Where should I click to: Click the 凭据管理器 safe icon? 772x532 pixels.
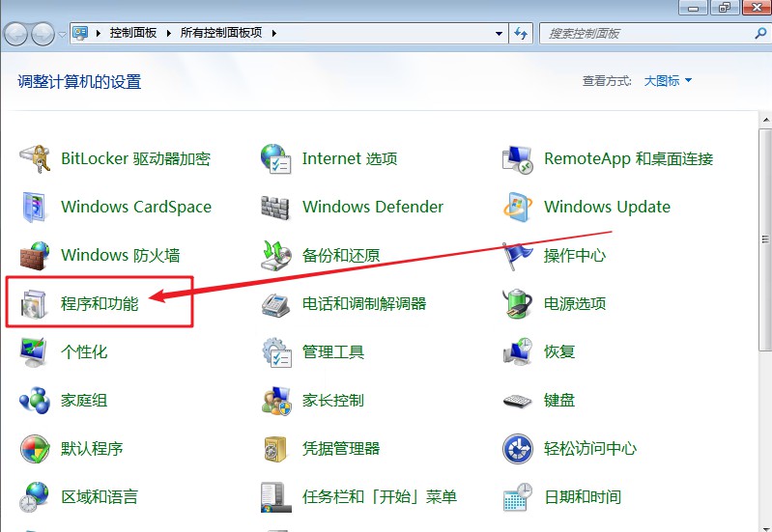(x=276, y=448)
